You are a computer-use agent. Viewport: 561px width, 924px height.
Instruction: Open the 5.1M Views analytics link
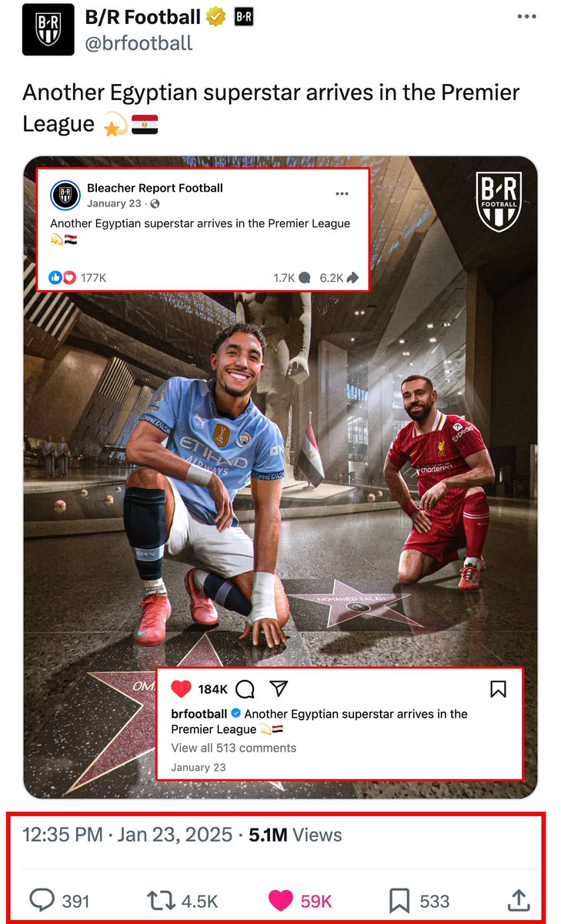point(296,835)
